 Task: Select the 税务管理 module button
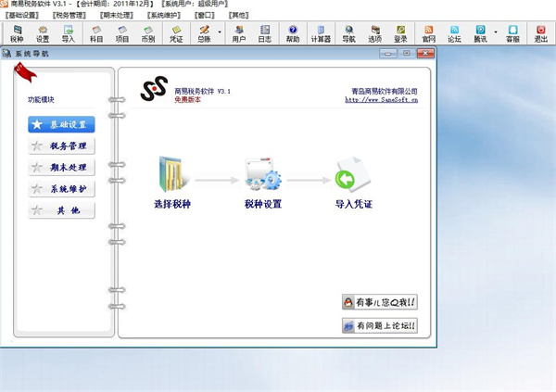[x=61, y=145]
